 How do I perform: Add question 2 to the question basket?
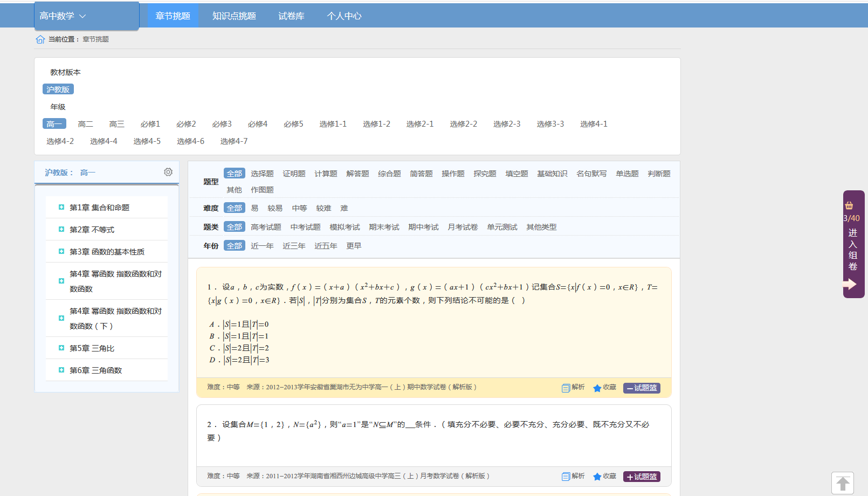coord(642,477)
